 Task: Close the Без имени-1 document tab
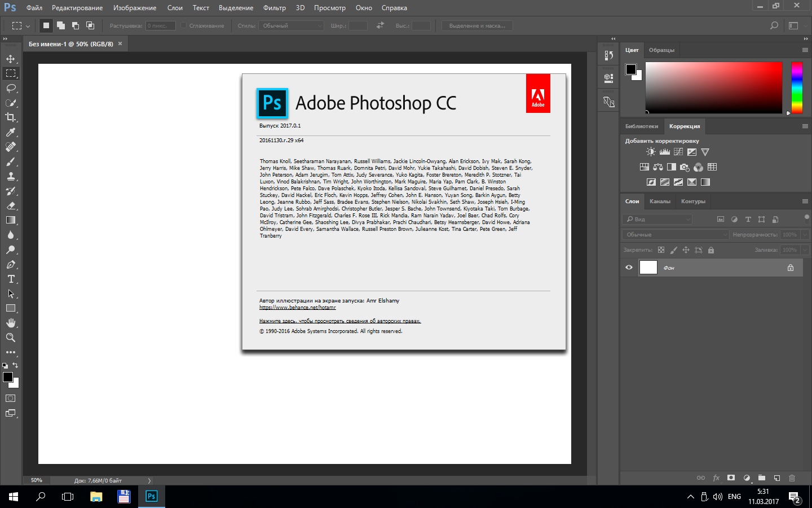pyautogui.click(x=120, y=43)
